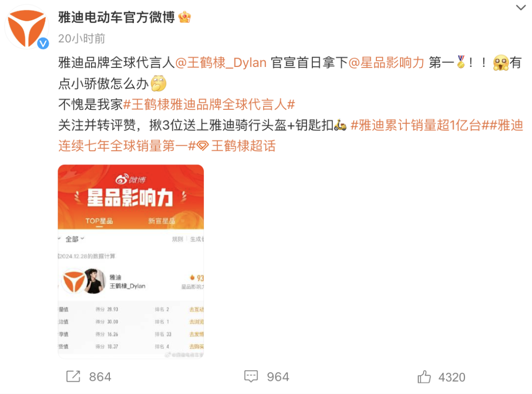Open the comments speech bubble icon

(x=251, y=376)
